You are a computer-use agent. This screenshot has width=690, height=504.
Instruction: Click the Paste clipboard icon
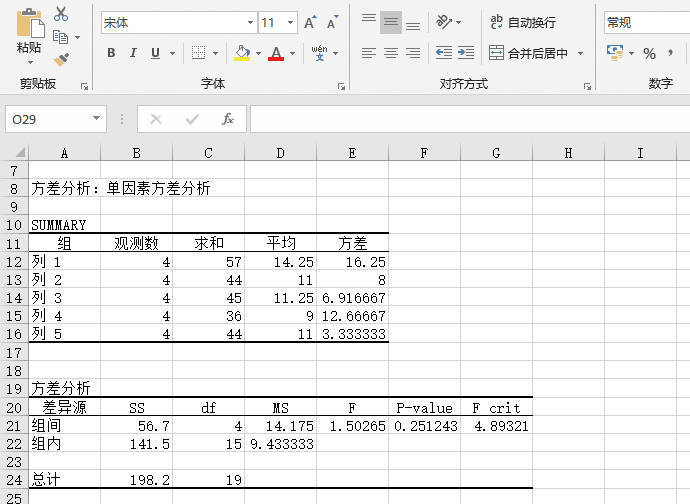coord(30,23)
